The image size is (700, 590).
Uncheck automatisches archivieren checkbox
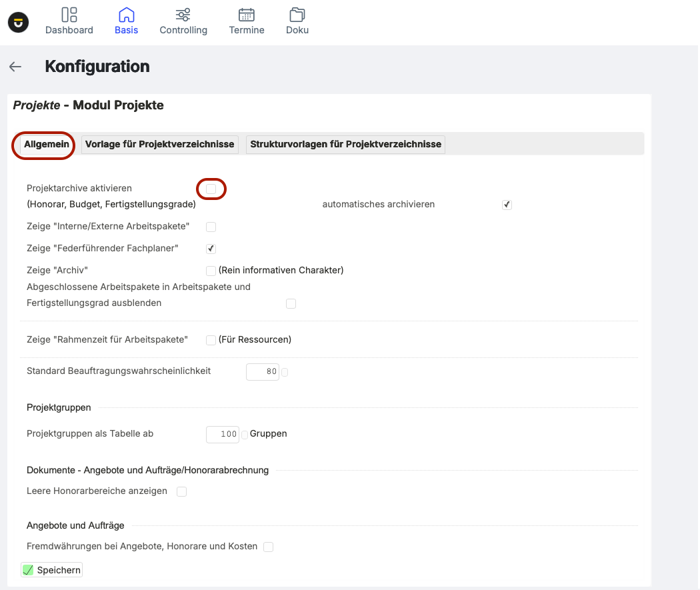click(507, 205)
